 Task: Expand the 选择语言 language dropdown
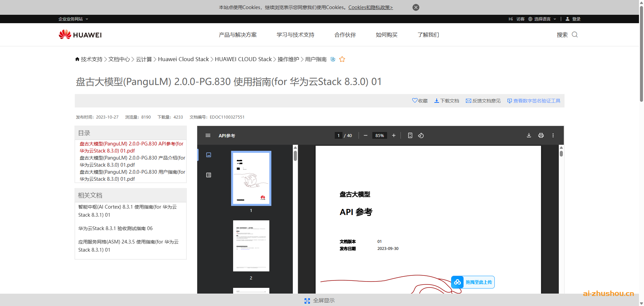coord(542,19)
